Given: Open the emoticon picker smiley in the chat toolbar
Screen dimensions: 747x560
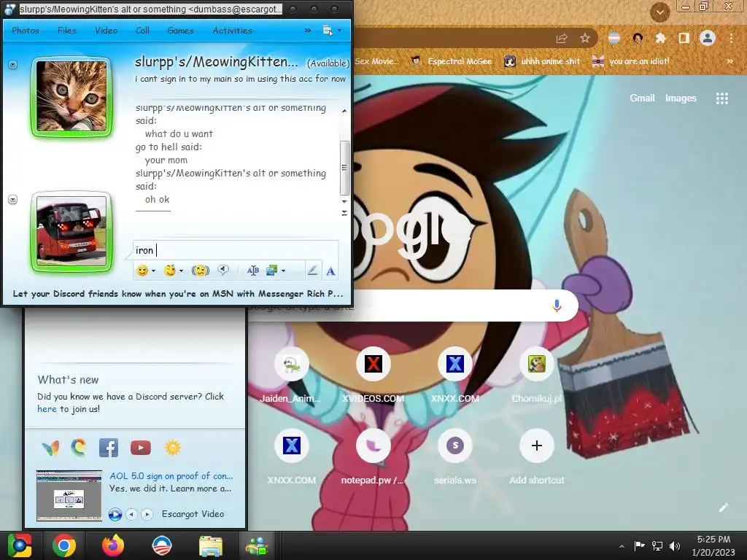Looking at the screenshot, I should coord(142,271).
